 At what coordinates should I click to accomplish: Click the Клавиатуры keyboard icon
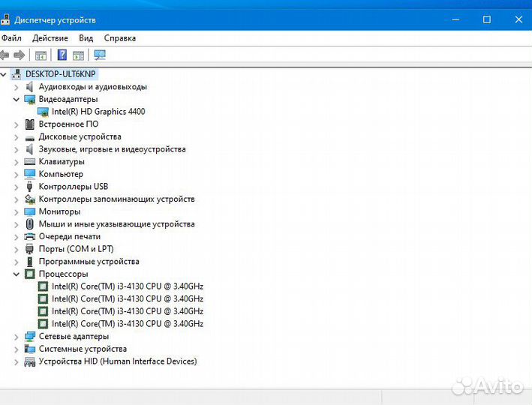tap(30, 161)
